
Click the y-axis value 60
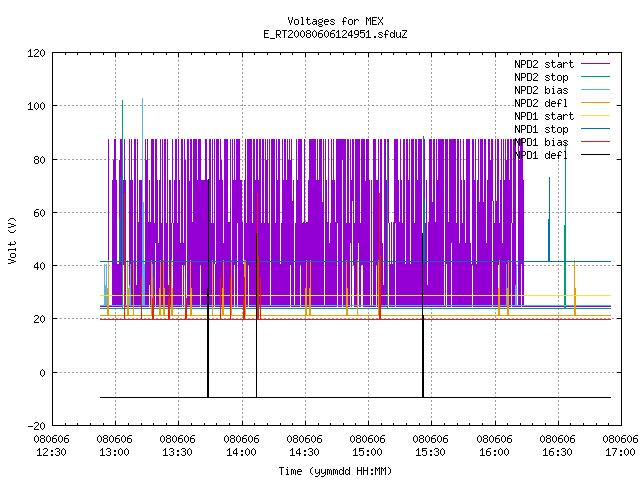click(39, 213)
